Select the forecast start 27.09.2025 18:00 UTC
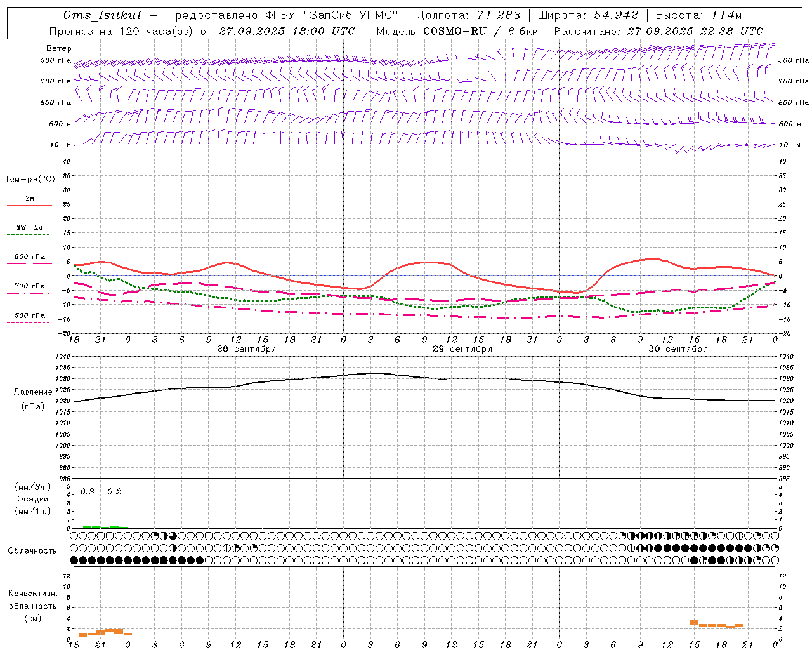Viewport: 812px width, 650px height. pyautogui.click(x=287, y=31)
